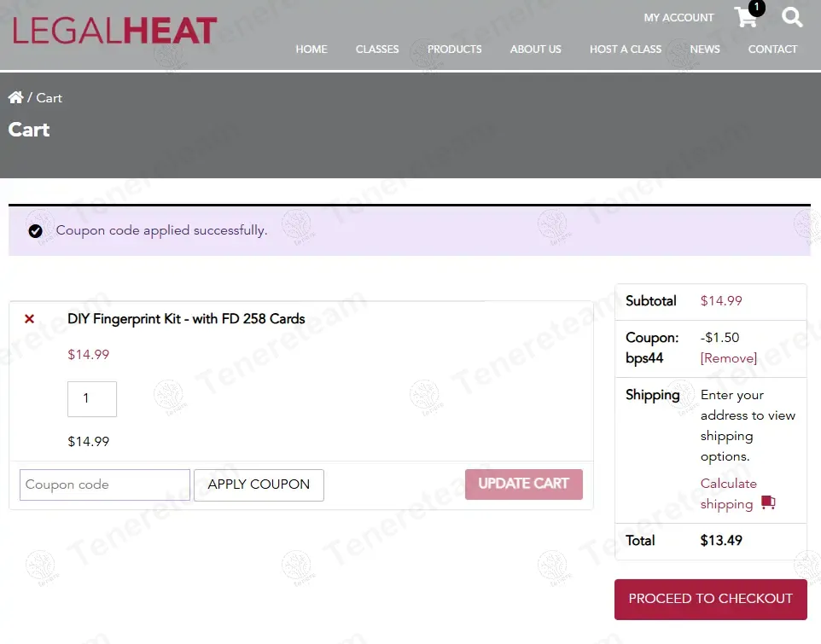Open site search via magnifier icon
This screenshot has height=644, width=821.
click(792, 17)
